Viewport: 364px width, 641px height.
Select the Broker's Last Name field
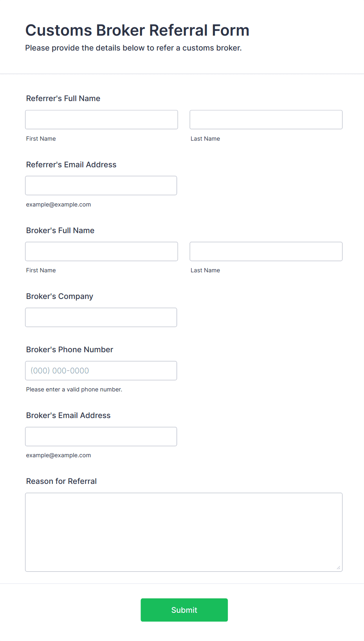pos(266,251)
